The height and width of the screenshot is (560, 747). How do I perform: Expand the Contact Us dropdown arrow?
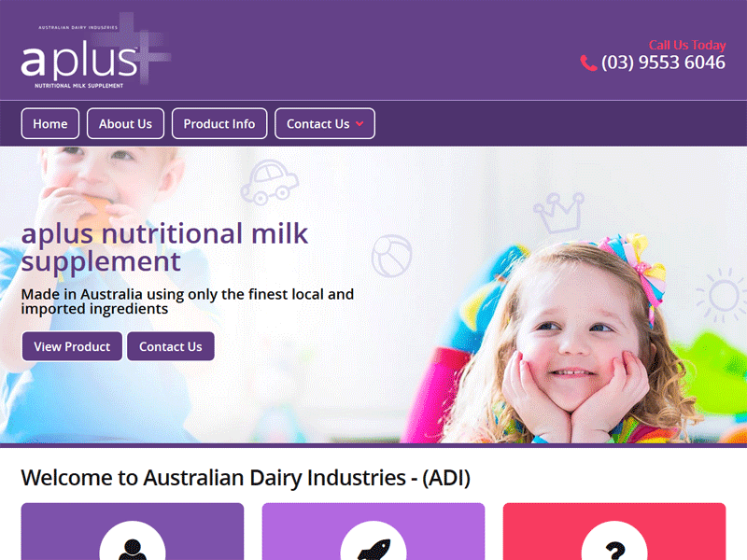[x=359, y=124]
